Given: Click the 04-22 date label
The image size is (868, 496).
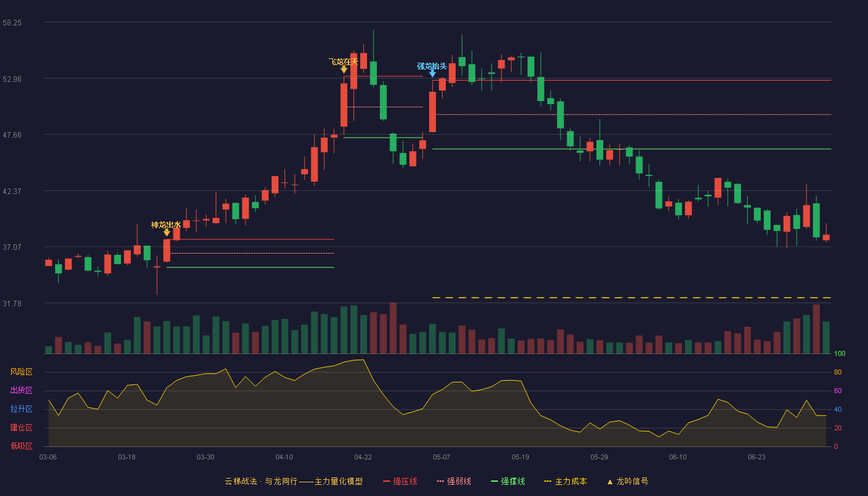Looking at the screenshot, I should point(363,457).
